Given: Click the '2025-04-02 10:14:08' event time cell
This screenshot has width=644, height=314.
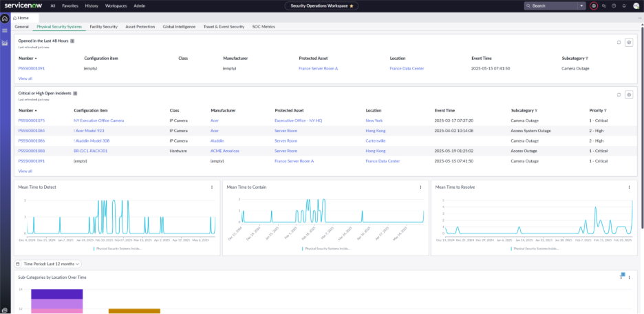Looking at the screenshot, I should [454, 131].
